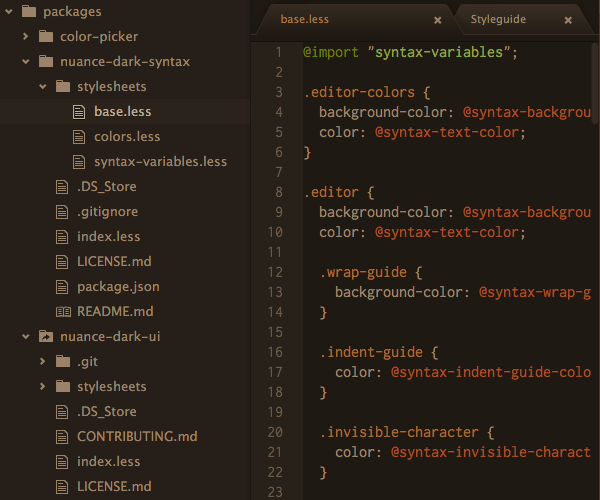
Task: Click the colors.less file icon
Action: point(80,137)
